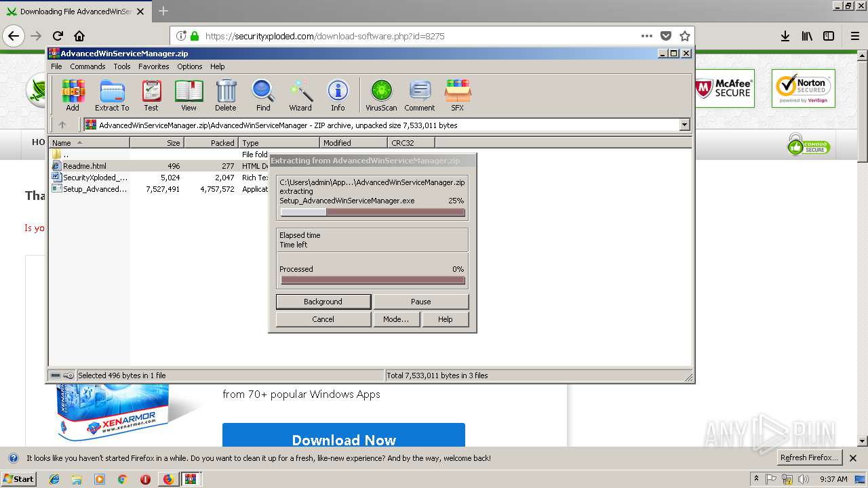868x488 pixels.
Task: Go back in Firefox
Action: click(14, 36)
